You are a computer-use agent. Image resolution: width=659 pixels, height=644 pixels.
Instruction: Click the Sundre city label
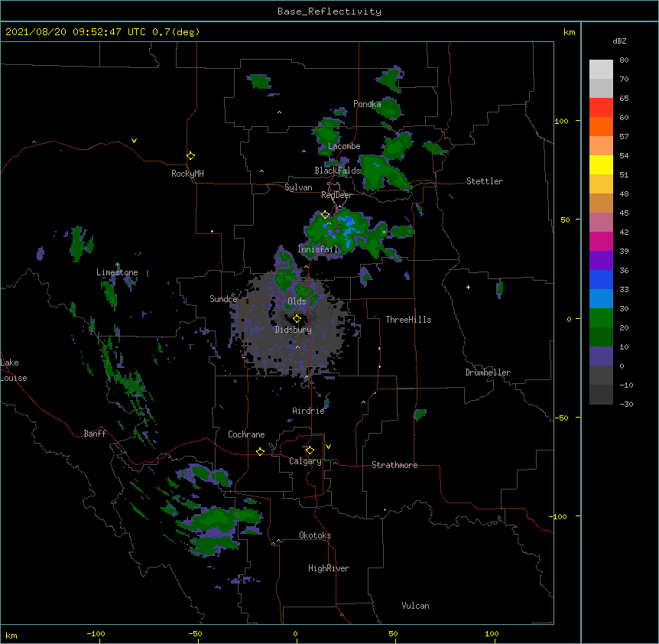click(x=223, y=299)
